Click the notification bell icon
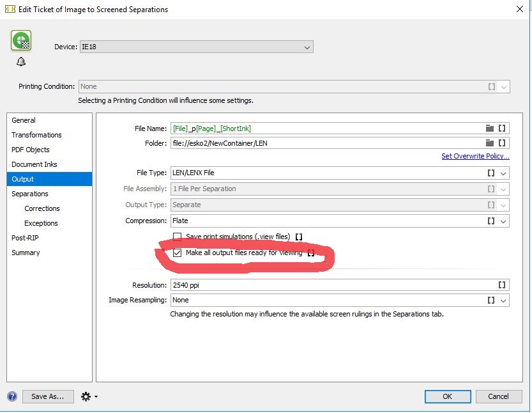 (x=21, y=62)
